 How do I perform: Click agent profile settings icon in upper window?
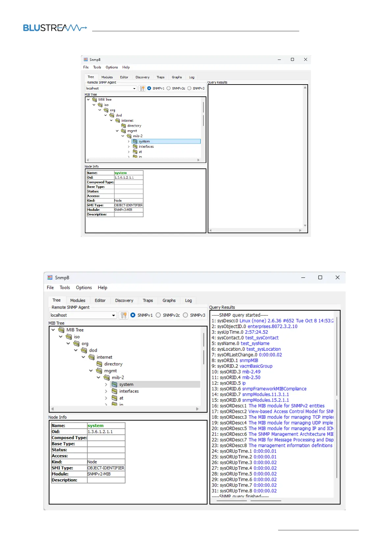click(142, 88)
